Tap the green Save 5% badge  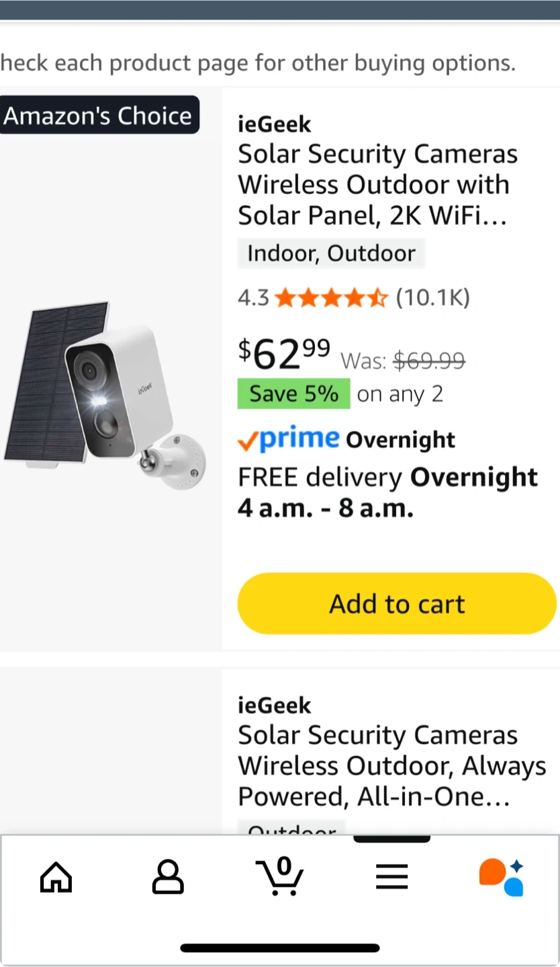293,394
